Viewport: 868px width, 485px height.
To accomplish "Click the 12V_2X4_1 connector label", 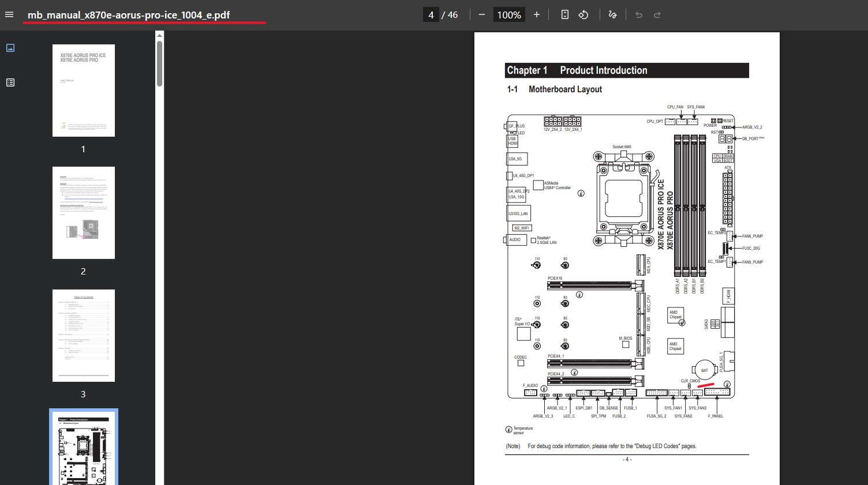I will click(573, 130).
